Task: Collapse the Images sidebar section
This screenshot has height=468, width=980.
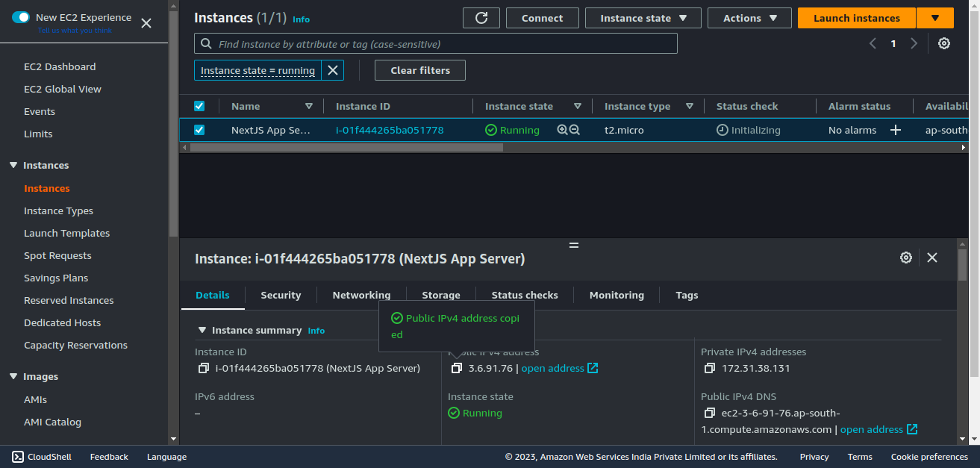Action: coord(13,376)
